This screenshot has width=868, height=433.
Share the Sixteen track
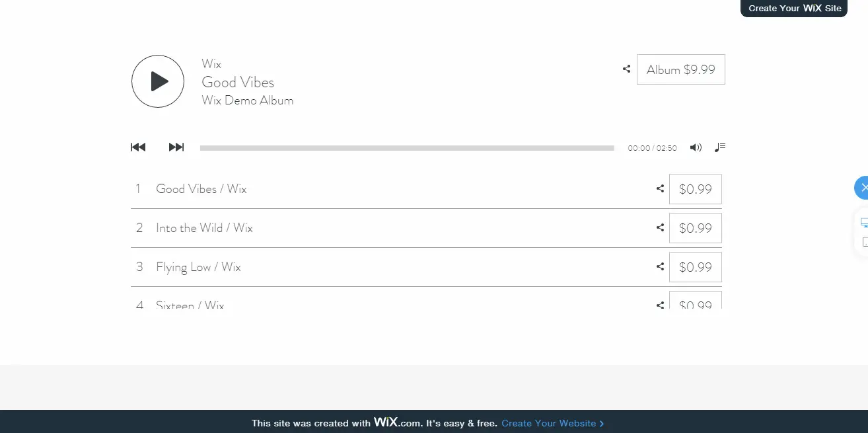pos(660,305)
